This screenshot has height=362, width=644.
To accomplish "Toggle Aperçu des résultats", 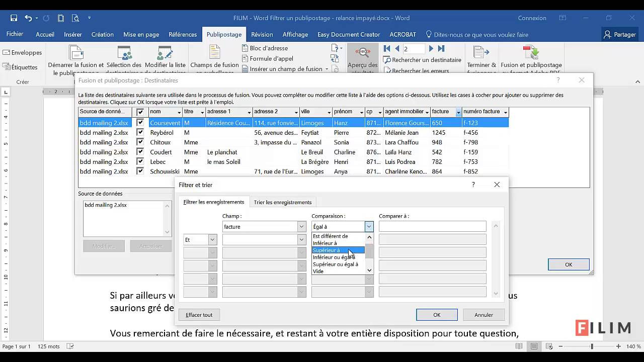I will [x=362, y=59].
